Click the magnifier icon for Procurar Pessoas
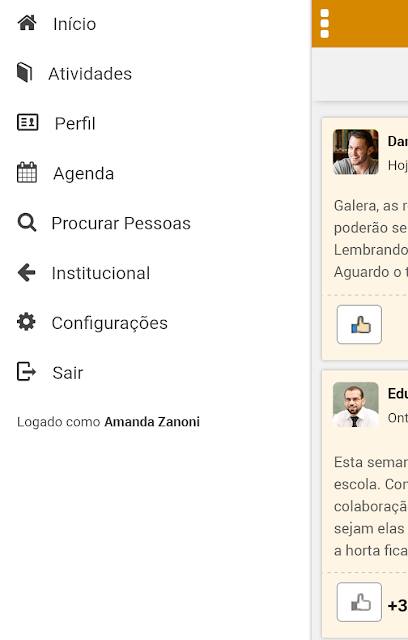This screenshot has height=640, width=408. (x=27, y=222)
